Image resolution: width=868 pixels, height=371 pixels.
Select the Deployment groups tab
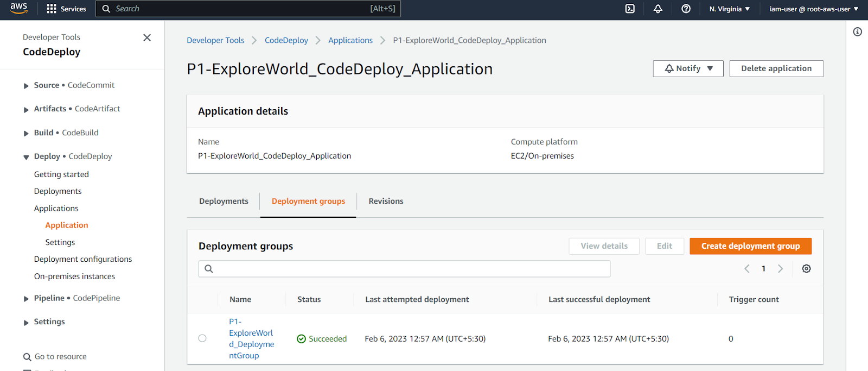click(x=308, y=201)
